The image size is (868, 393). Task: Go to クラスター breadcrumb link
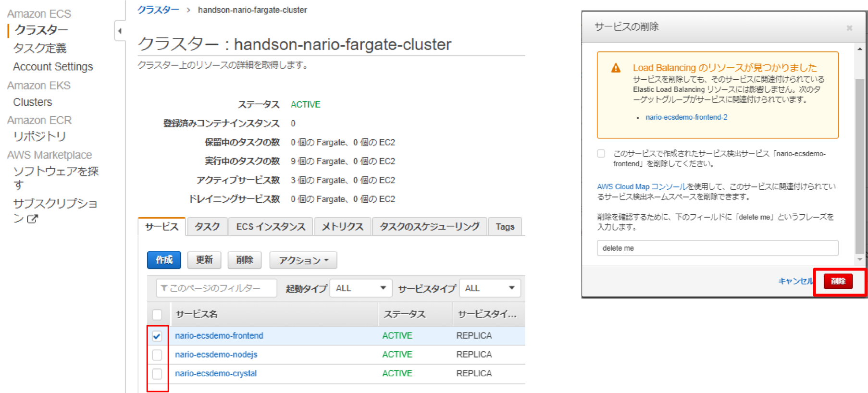[158, 10]
